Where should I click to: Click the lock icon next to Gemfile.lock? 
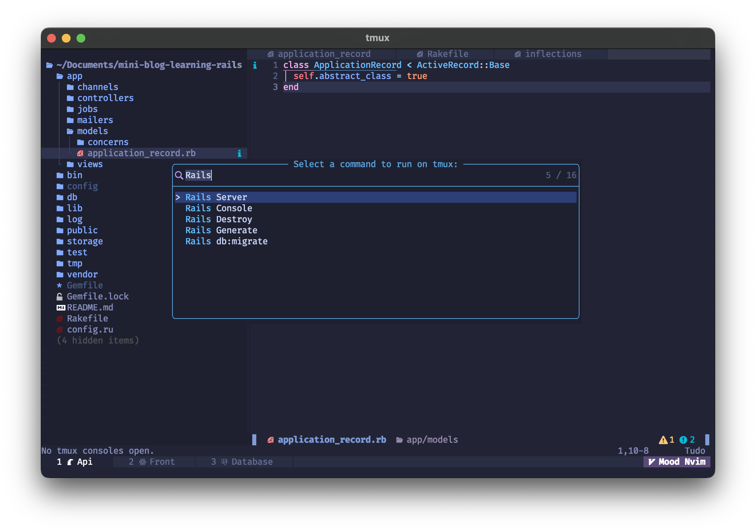(x=60, y=296)
